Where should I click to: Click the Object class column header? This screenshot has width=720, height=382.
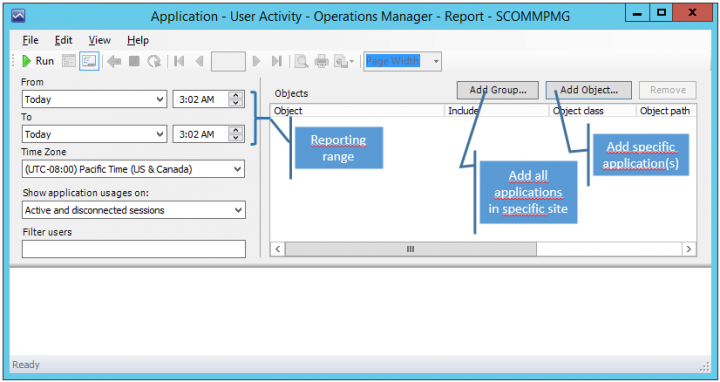pos(593,111)
